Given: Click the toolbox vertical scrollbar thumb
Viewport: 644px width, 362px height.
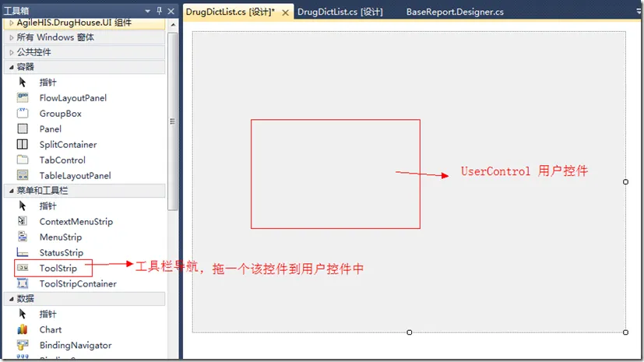Looking at the screenshot, I should click(x=173, y=121).
